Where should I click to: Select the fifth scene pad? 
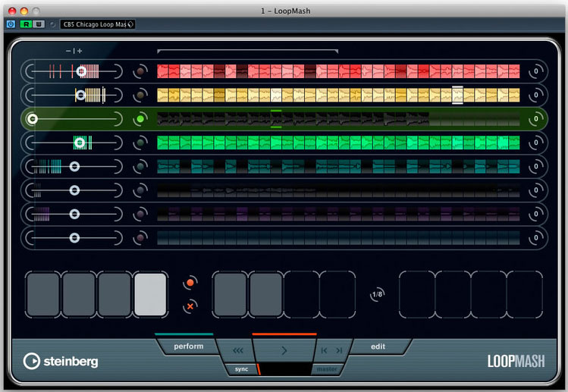point(230,294)
